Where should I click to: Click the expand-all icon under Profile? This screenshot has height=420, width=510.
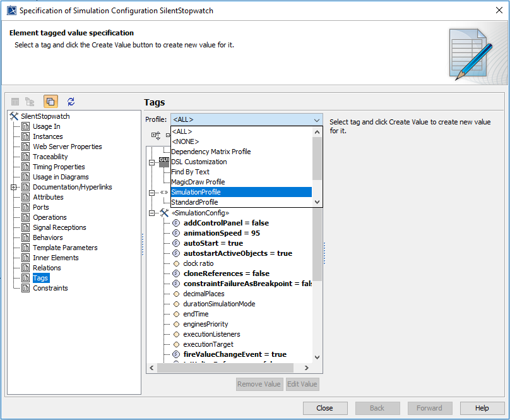click(x=156, y=135)
